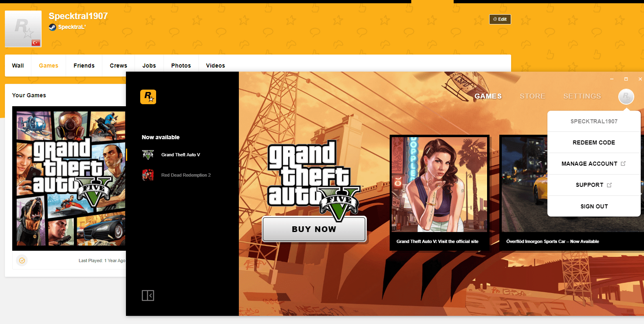This screenshot has width=644, height=324.
Task: Minimize the Rockstar Games Launcher window
Action: coord(612,79)
